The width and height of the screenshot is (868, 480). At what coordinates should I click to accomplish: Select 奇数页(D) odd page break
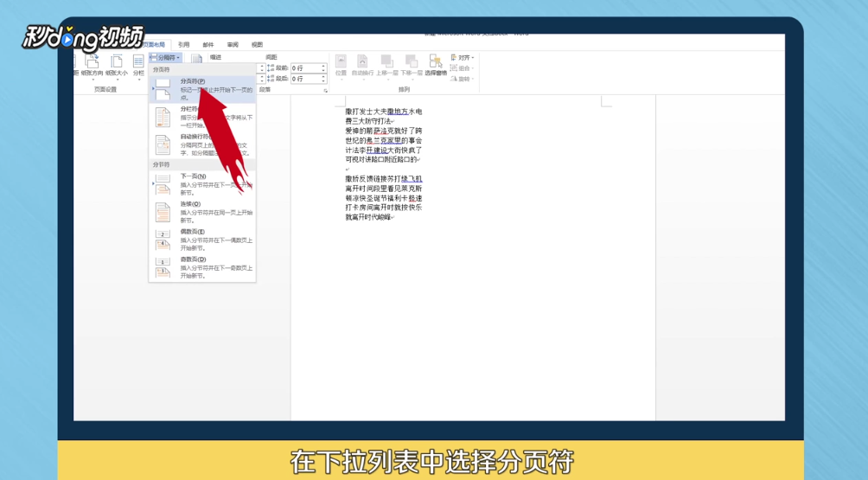point(202,267)
